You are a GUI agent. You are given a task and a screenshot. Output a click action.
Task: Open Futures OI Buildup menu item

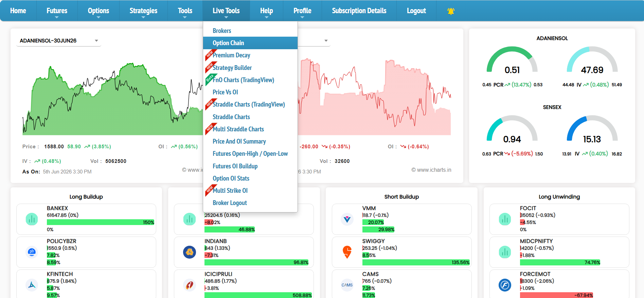click(250, 166)
